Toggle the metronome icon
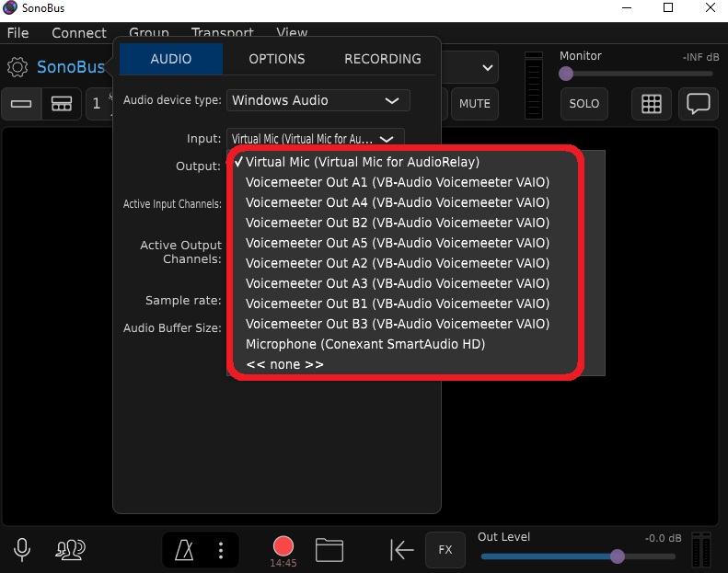This screenshot has height=573, width=728. point(184,550)
